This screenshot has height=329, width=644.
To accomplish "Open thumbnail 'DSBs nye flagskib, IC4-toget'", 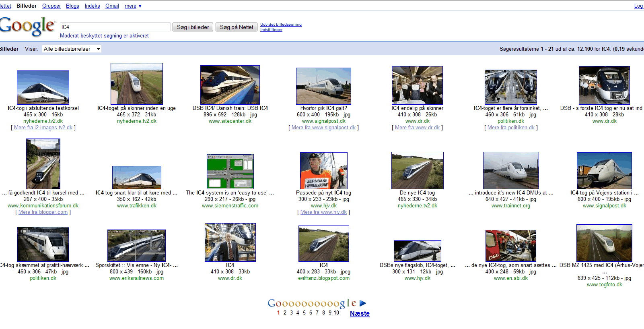I will pyautogui.click(x=417, y=251).
